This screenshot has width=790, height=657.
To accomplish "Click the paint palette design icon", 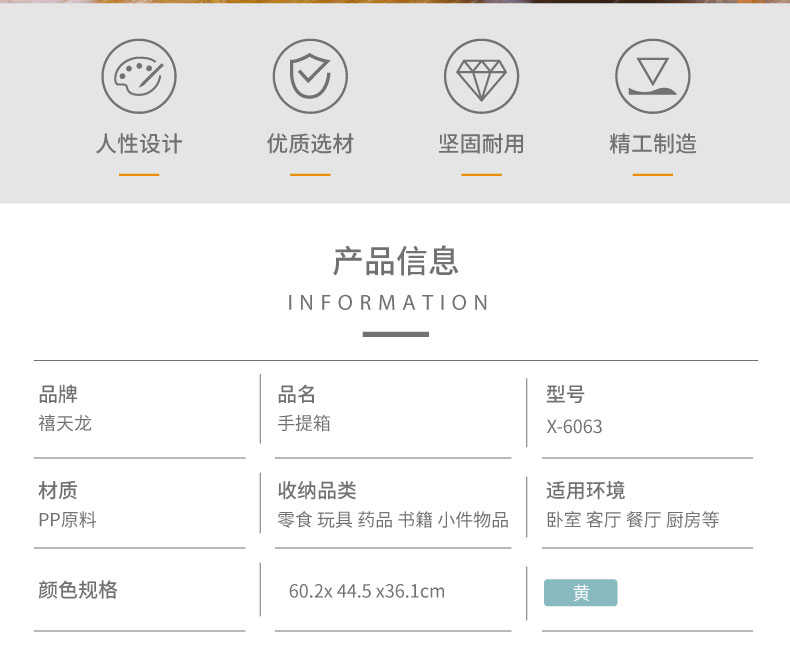I will [139, 76].
